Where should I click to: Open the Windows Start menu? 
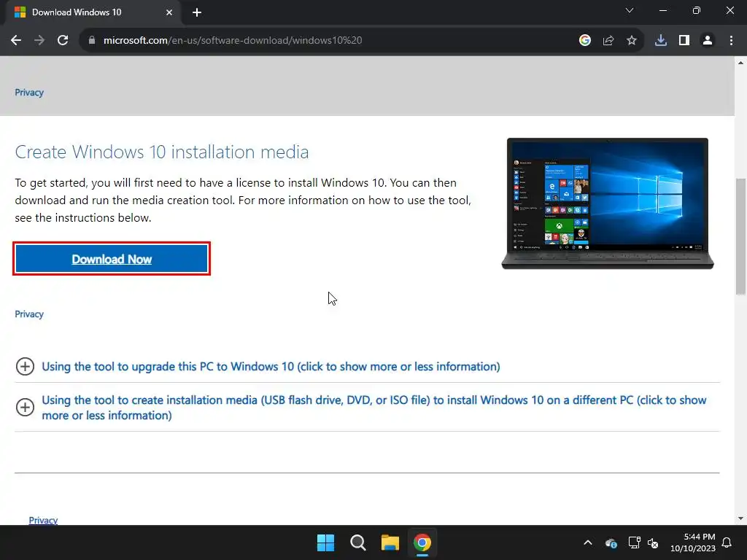pyautogui.click(x=326, y=542)
